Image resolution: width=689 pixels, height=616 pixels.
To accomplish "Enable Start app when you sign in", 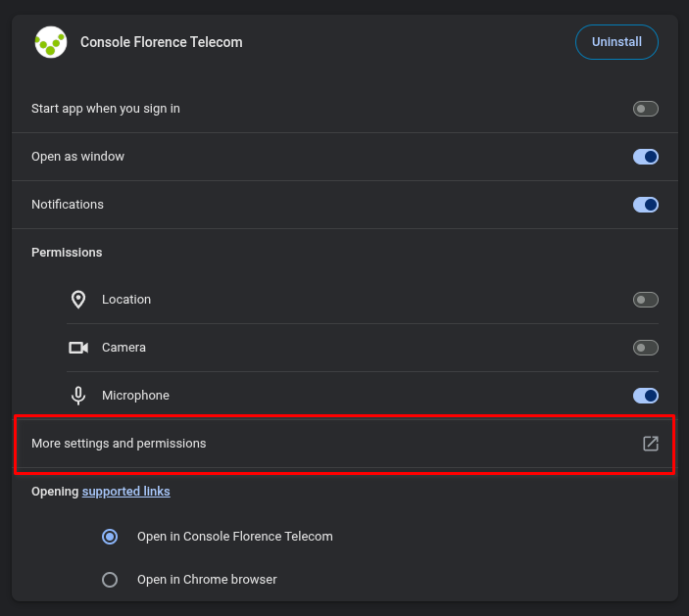I will [x=646, y=109].
